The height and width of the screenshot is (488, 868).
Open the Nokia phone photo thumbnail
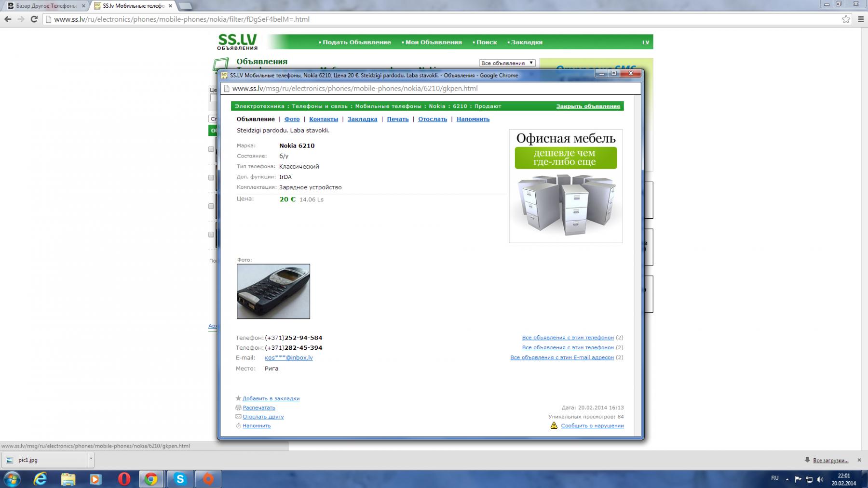[273, 291]
